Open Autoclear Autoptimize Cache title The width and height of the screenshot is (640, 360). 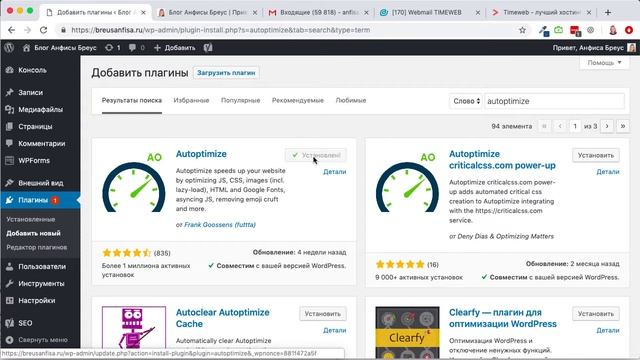[x=222, y=318]
